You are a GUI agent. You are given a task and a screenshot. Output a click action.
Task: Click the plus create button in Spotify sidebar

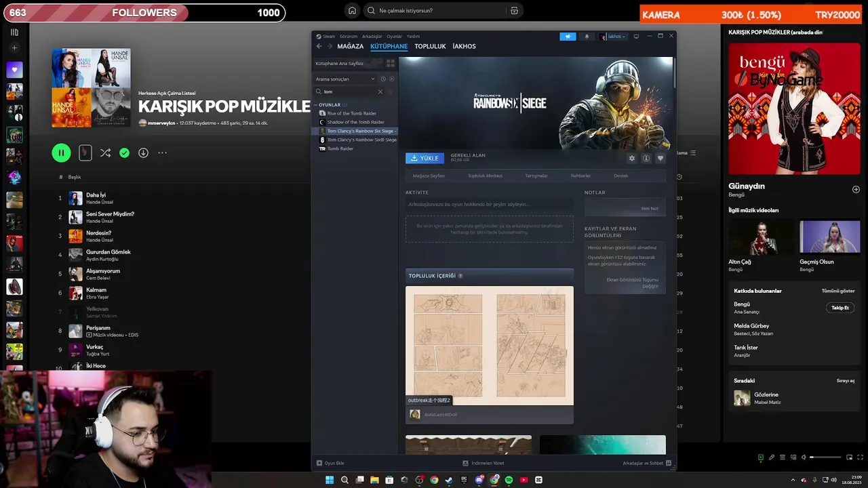click(x=14, y=48)
